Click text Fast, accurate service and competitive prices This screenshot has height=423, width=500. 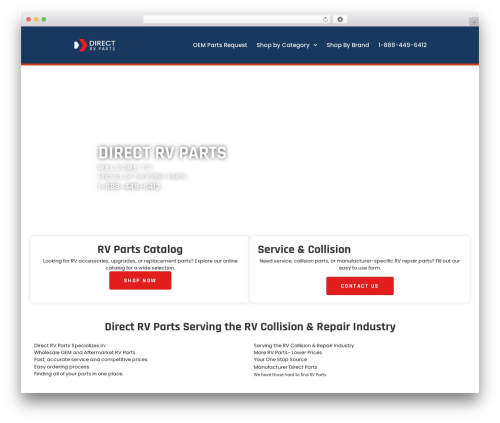[90, 359]
